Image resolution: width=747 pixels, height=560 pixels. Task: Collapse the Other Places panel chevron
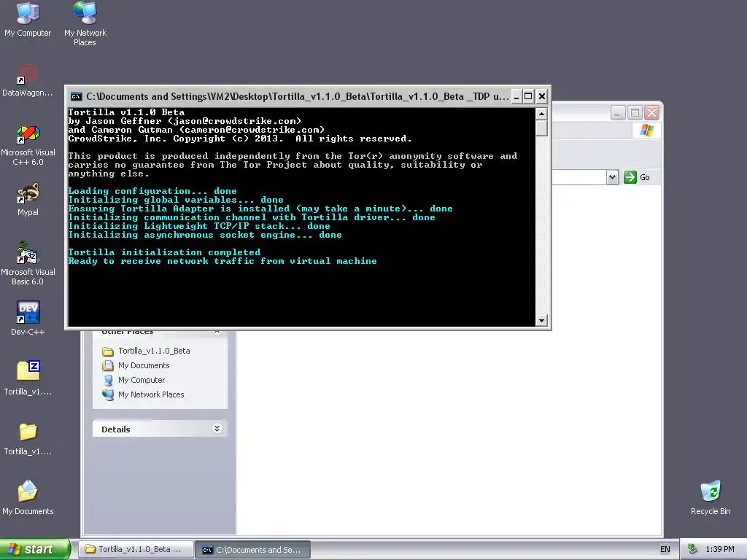pos(217,332)
